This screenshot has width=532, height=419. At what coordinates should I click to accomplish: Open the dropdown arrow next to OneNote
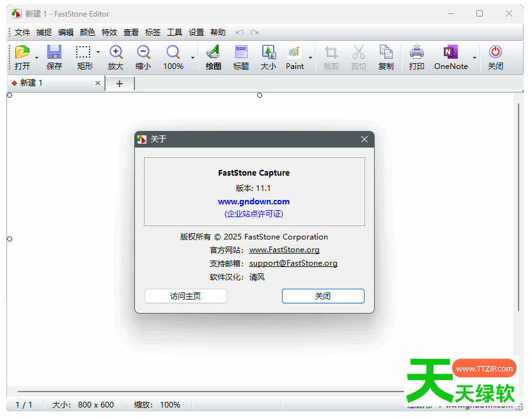click(474, 57)
